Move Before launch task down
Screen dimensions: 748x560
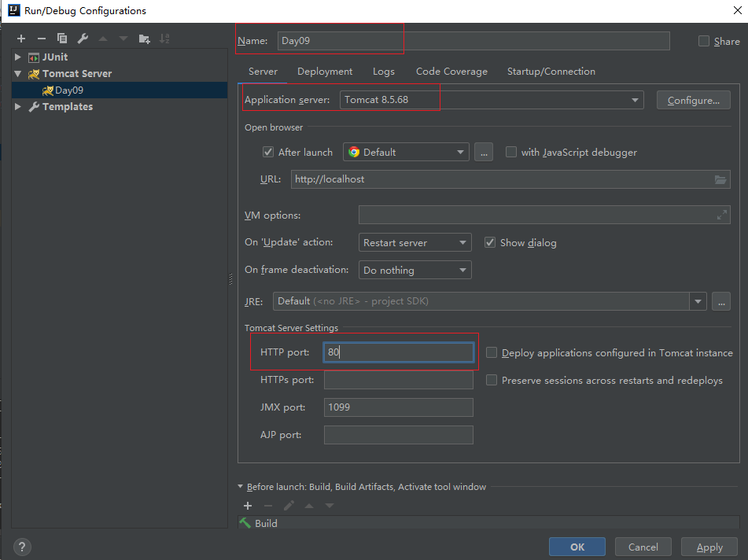click(330, 506)
